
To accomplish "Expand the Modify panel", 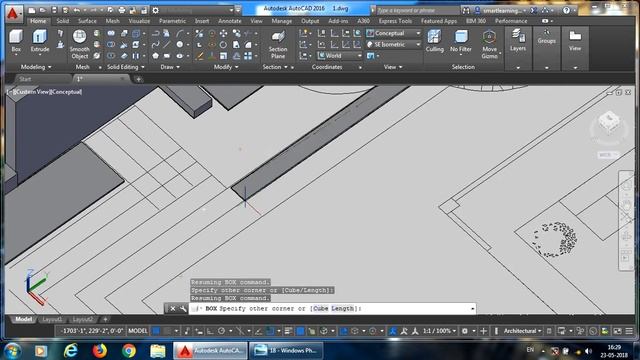I will coord(226,67).
